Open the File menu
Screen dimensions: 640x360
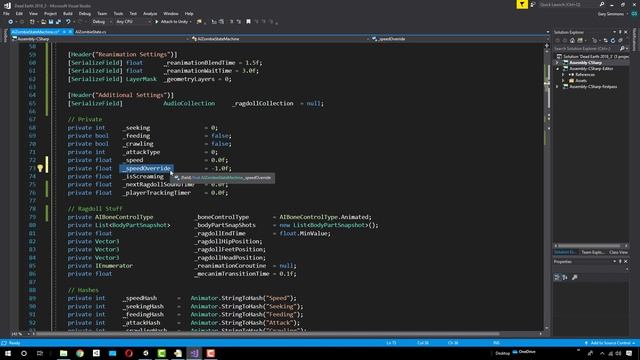6,13
